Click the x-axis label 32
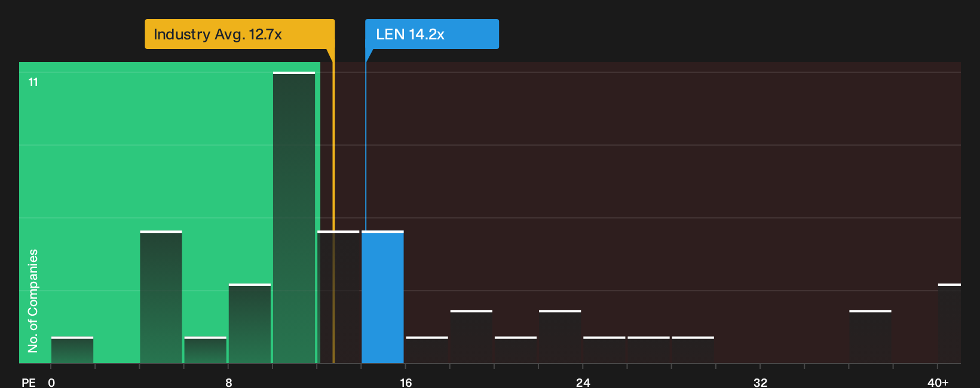The width and height of the screenshot is (980, 388). [x=760, y=383]
